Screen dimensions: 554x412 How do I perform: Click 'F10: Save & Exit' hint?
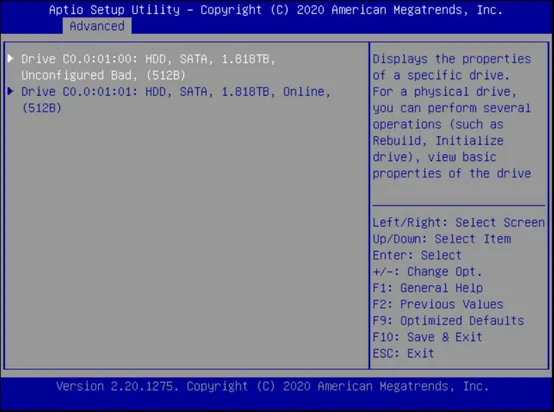click(428, 337)
